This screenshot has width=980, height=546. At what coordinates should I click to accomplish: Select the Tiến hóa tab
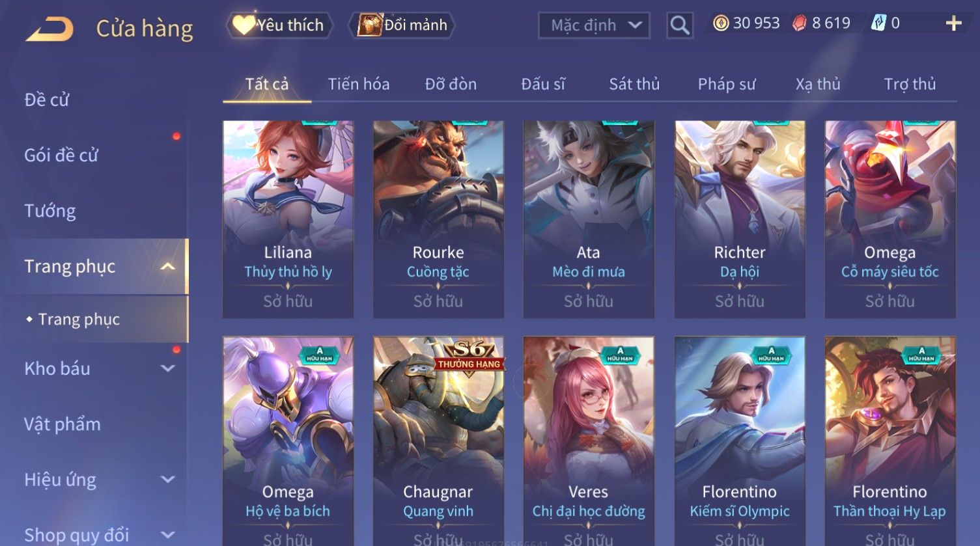click(359, 84)
